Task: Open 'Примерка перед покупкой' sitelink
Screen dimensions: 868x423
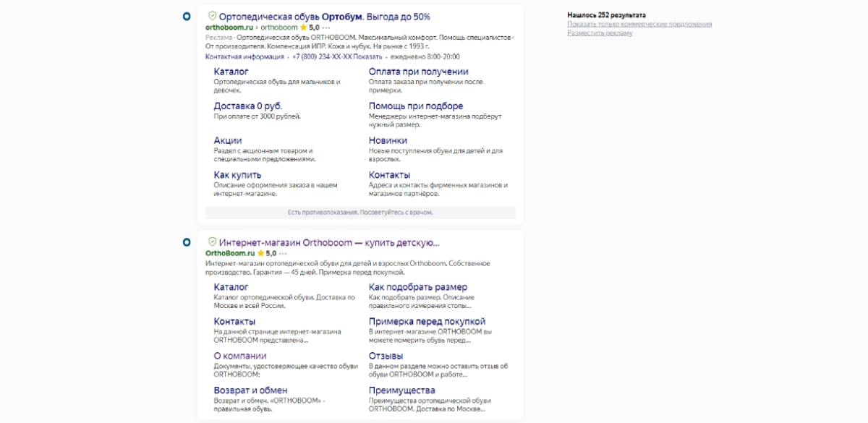Action: tap(427, 321)
